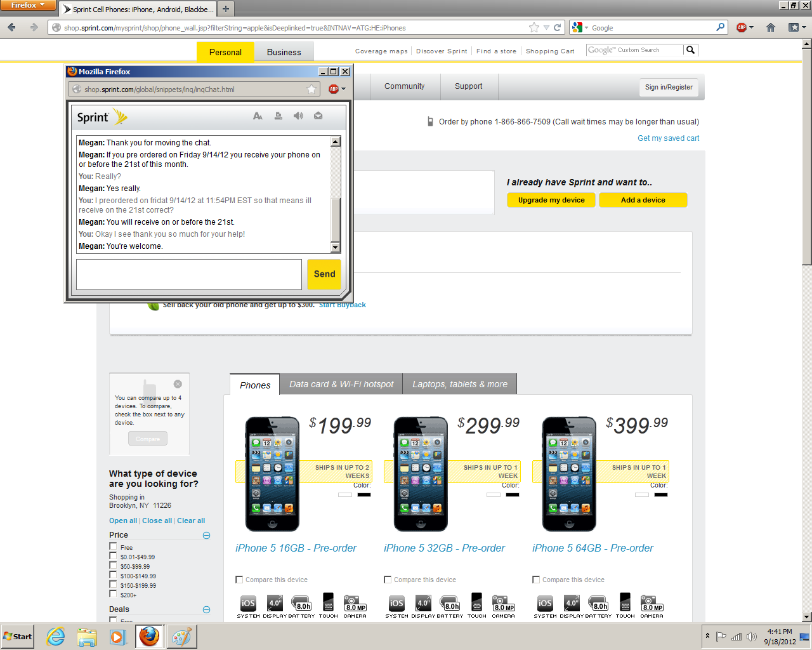Mute chat sound via speaker icon
The width and height of the screenshot is (812, 650).
click(298, 116)
